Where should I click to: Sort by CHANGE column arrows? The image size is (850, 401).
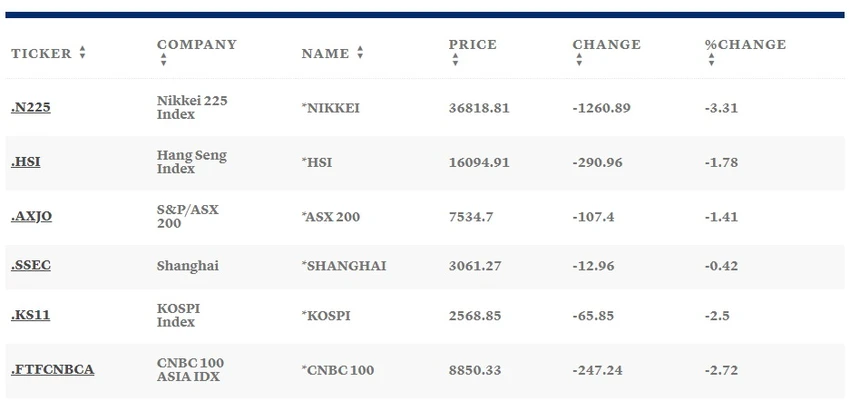click(x=579, y=60)
